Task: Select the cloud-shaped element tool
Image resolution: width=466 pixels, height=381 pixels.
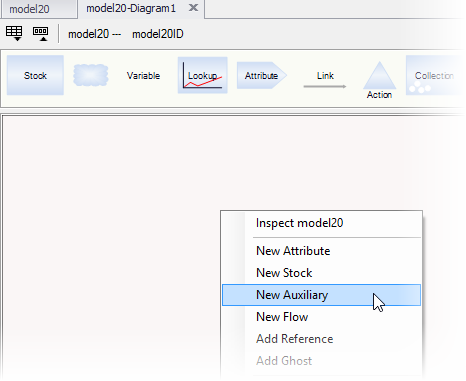Action: pos(91,75)
